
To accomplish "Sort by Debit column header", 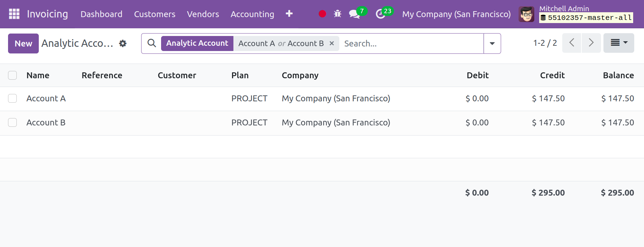I will pos(478,75).
